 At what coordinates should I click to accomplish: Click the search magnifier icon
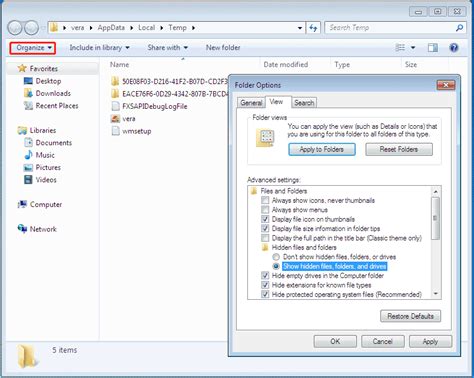pos(459,28)
